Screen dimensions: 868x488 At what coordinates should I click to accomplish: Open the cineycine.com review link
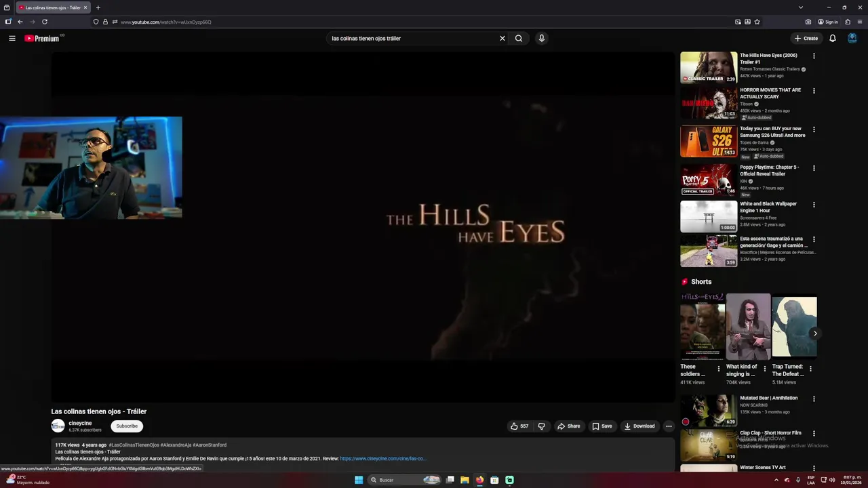click(383, 459)
